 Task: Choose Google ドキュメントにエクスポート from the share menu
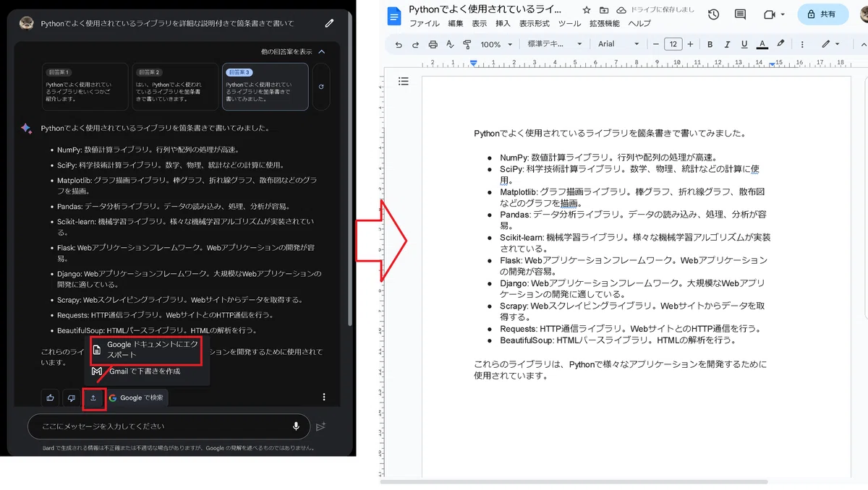[146, 350]
